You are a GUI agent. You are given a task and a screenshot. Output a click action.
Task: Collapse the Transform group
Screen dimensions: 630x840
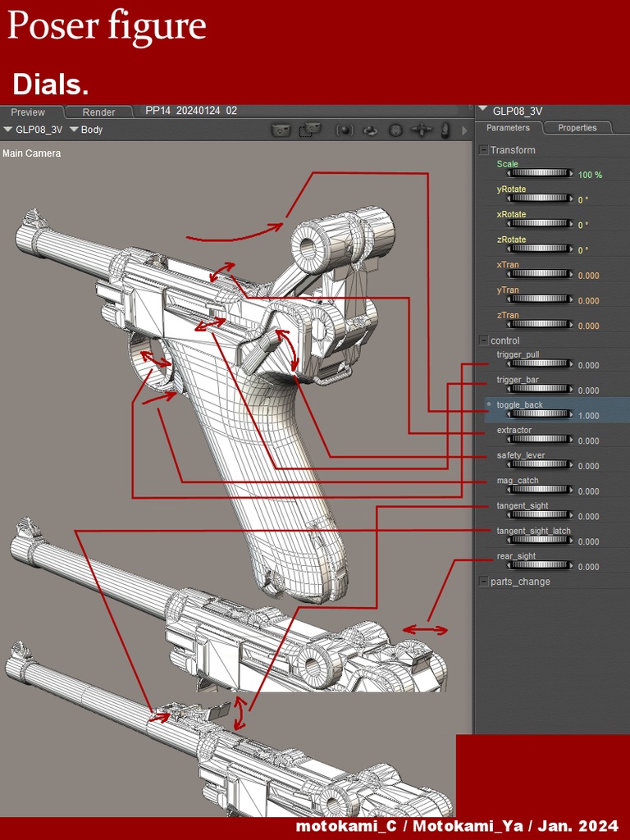tap(484, 150)
